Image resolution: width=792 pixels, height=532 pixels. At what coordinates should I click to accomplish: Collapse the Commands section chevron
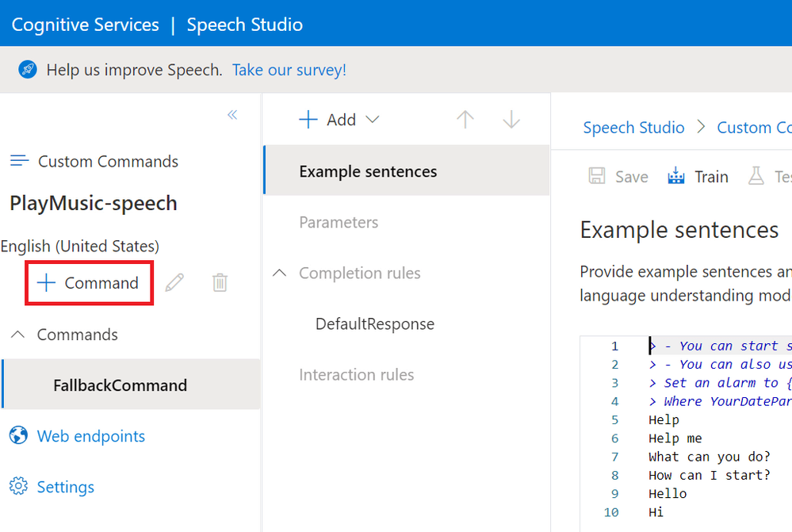coord(17,334)
